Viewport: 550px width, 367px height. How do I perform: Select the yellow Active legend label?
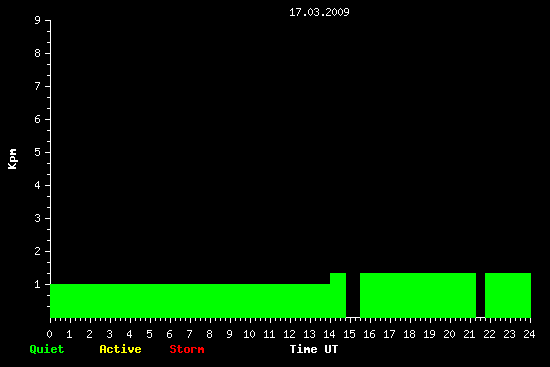pos(120,349)
